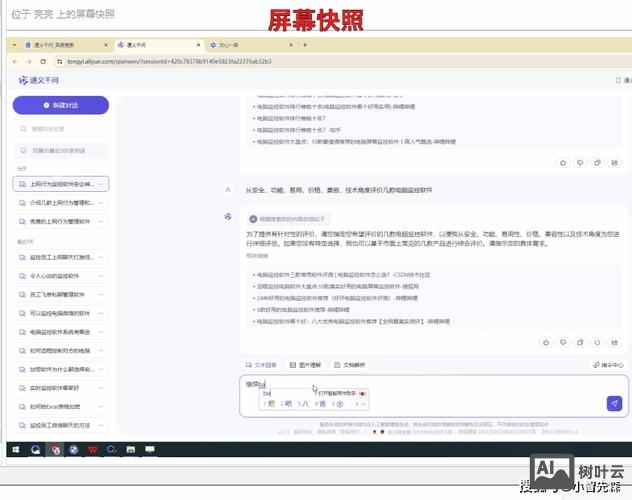632x500 pixels.
Task: Open more menu for 上网行为监控软件安全 chat
Action: pyautogui.click(x=101, y=184)
